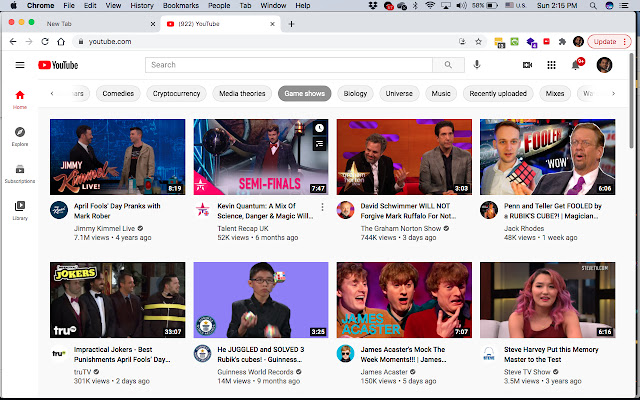Viewport: 640px width, 400px height.
Task: Open truTV channel avatar
Action: pyautogui.click(x=59, y=353)
